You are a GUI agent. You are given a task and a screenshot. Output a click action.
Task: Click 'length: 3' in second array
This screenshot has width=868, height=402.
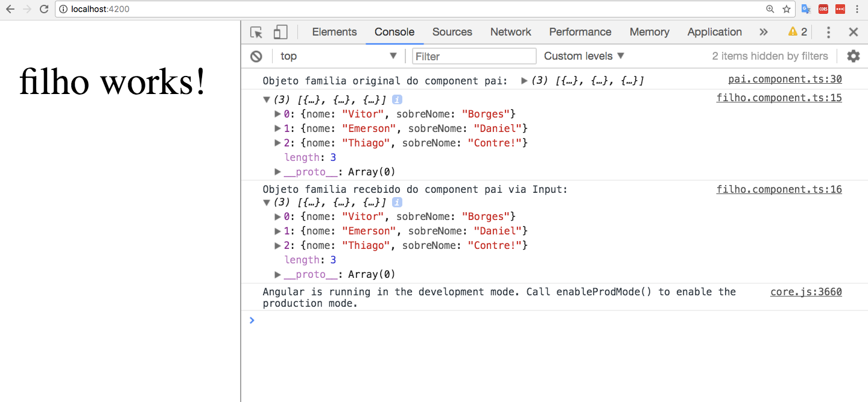pos(310,260)
